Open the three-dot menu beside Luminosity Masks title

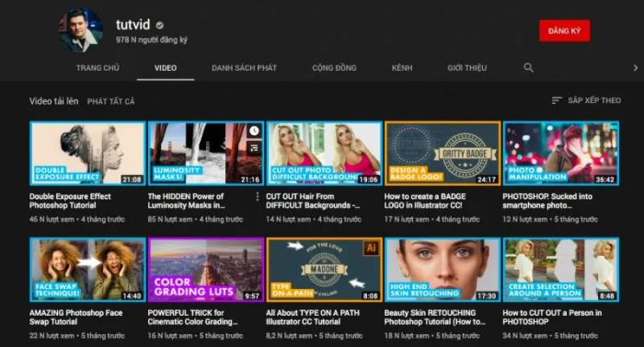pos(258,197)
